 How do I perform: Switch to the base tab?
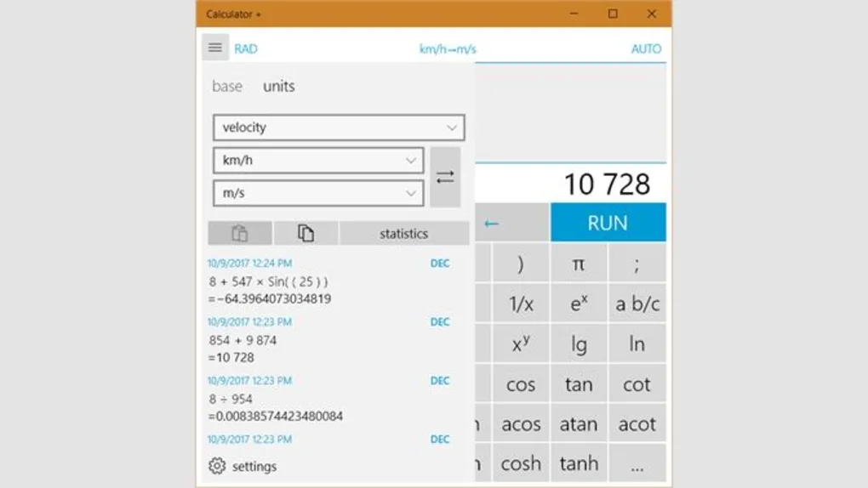pos(227,87)
